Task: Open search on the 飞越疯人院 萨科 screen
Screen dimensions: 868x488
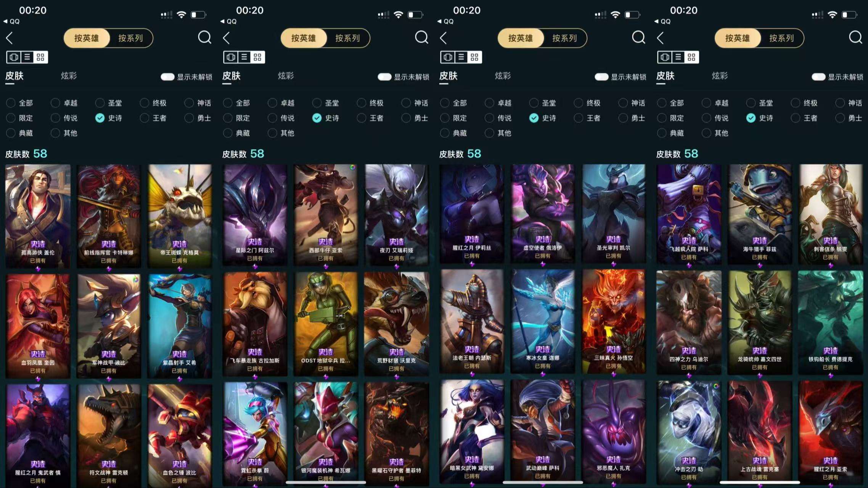Action: coord(855,37)
